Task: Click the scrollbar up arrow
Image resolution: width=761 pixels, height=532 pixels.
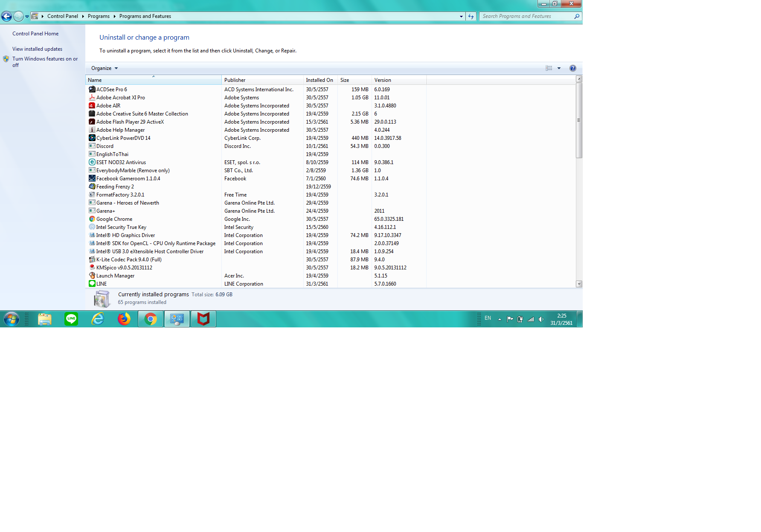Action: [579, 79]
